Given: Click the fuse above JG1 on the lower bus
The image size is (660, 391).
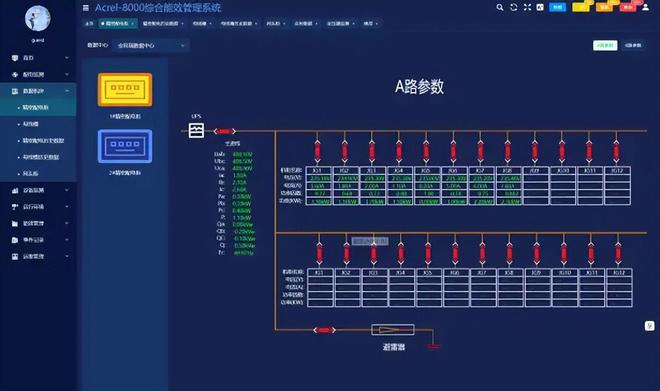Looking at the screenshot, I should (x=319, y=253).
